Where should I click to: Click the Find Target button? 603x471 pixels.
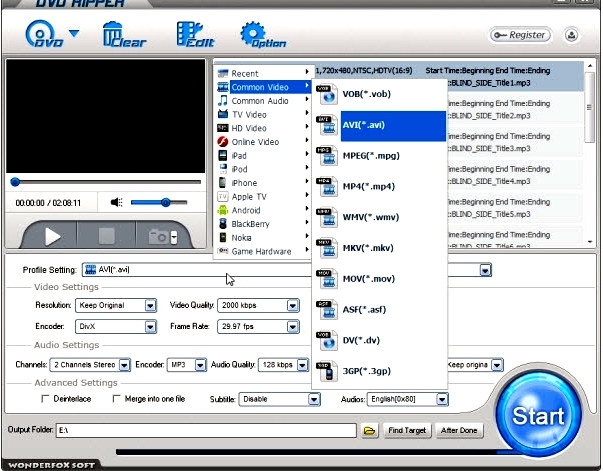click(407, 430)
